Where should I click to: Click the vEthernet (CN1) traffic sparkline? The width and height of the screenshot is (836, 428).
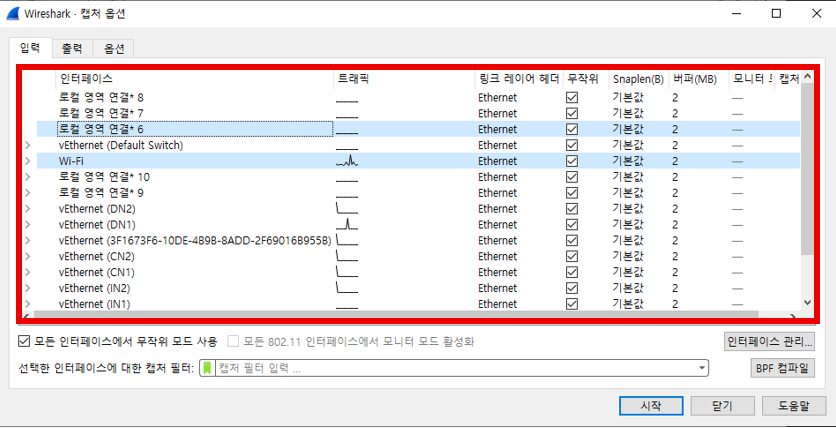pyautogui.click(x=347, y=272)
